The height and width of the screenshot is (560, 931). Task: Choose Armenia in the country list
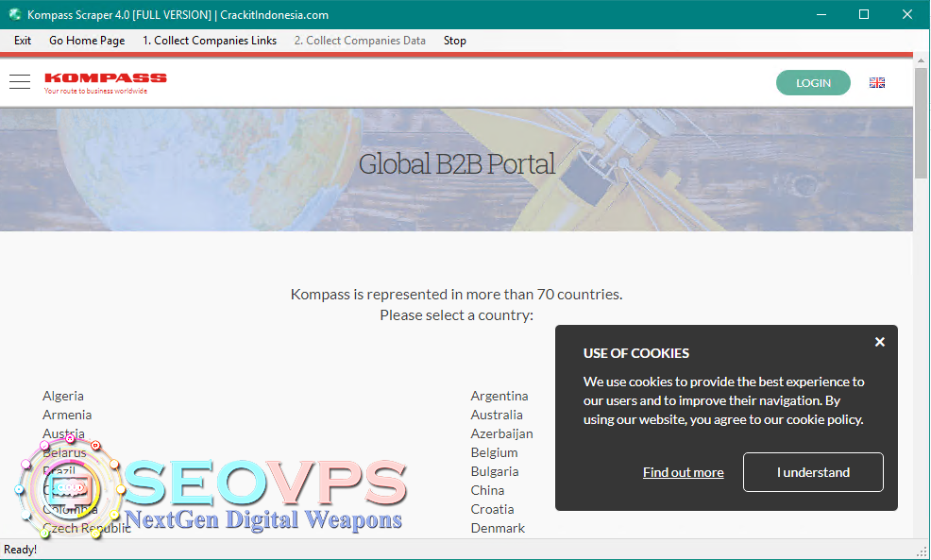(x=67, y=415)
